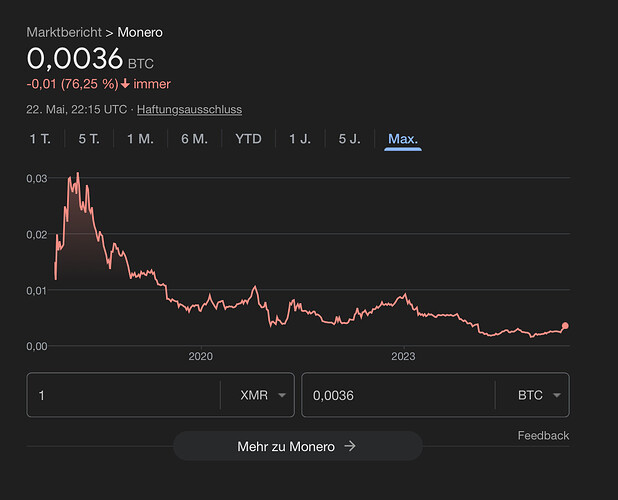
Task: Open the XMR currency dropdown
Action: coord(262,395)
